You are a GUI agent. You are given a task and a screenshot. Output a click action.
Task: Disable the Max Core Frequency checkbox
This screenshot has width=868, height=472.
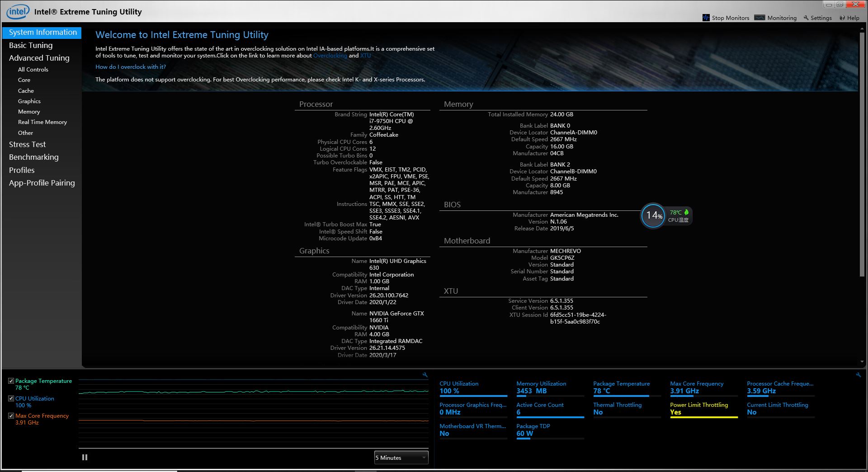pyautogui.click(x=11, y=416)
